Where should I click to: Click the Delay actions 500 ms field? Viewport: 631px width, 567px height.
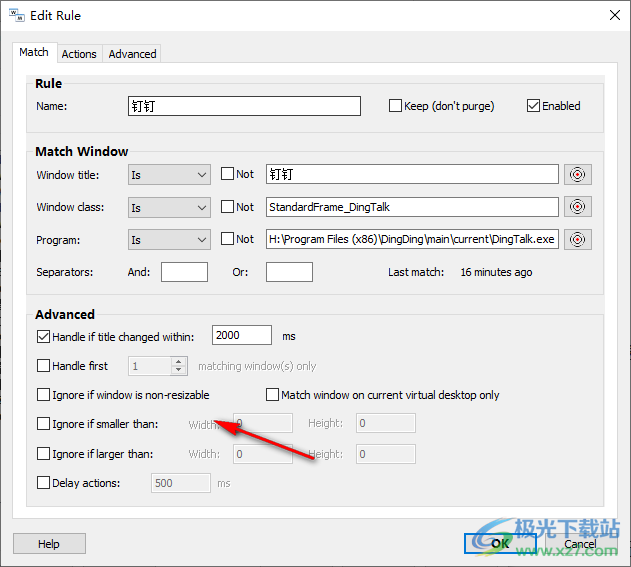click(181, 483)
